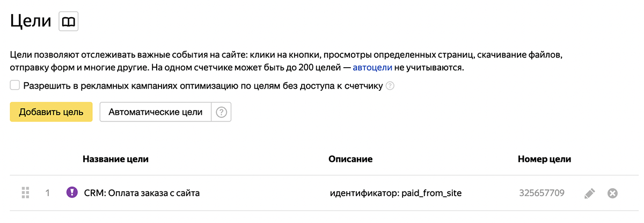Image resolution: width=644 pixels, height=223 pixels.
Task: Click the "Описание" column header
Action: point(350,159)
